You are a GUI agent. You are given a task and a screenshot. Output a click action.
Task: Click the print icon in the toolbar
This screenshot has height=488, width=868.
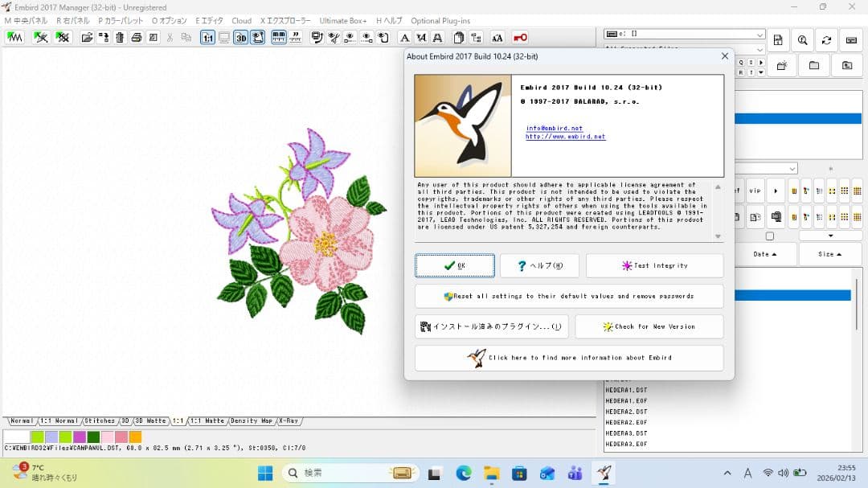tap(136, 37)
